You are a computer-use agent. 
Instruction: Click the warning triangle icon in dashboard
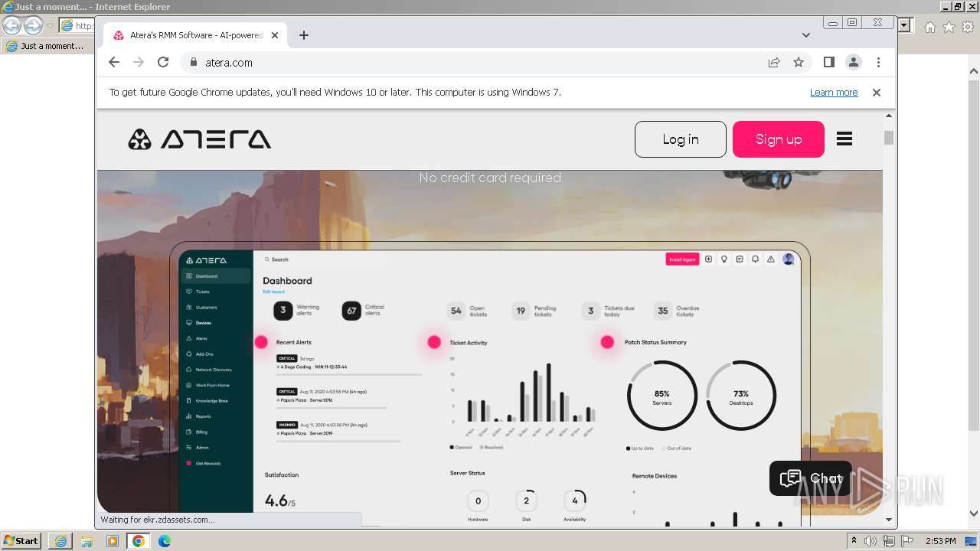tap(771, 259)
